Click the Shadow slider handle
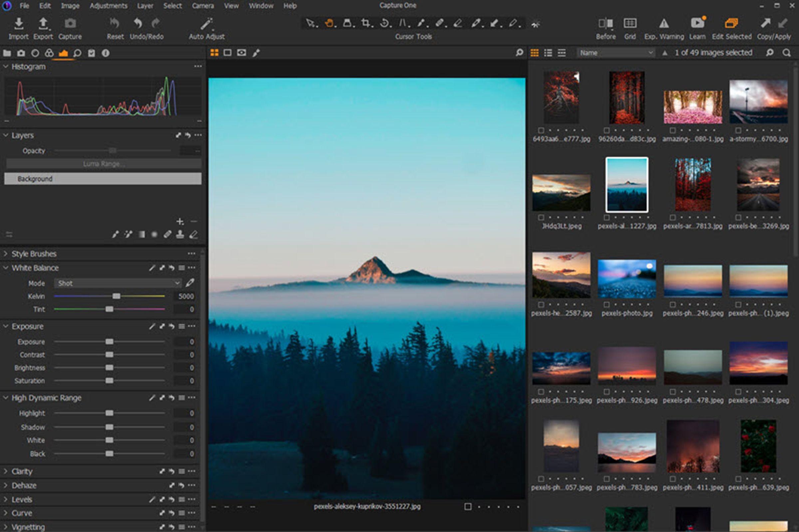Viewport: 799px width, 532px height. (x=109, y=427)
